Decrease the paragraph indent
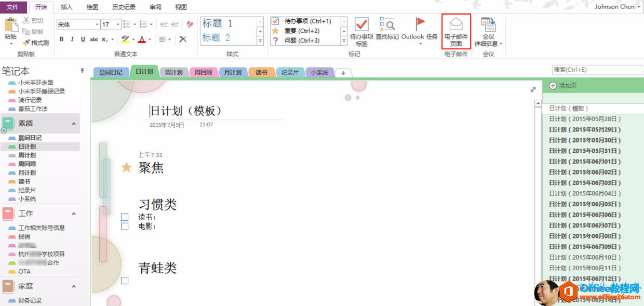This screenshot has height=306, width=644. pyautogui.click(x=164, y=24)
